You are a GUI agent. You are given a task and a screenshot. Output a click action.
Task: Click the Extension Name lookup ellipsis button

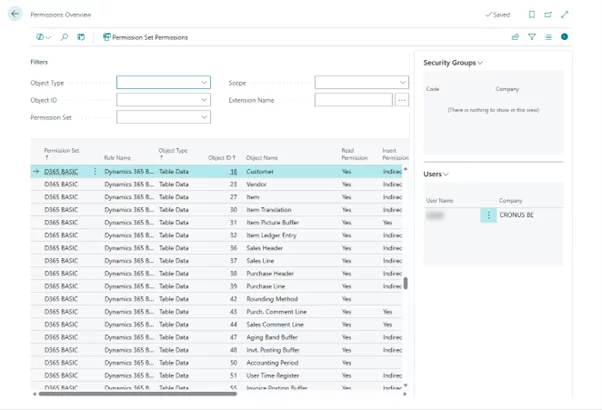402,100
